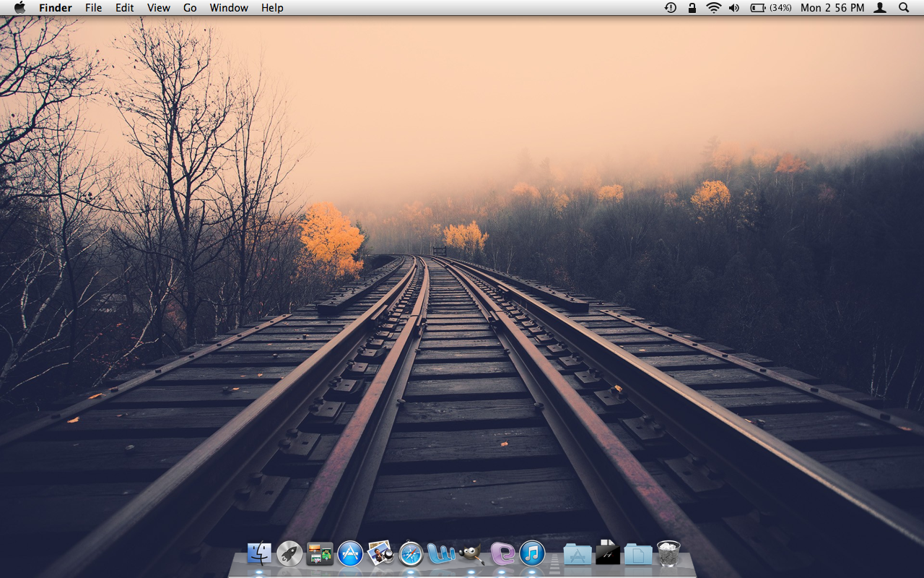
Task: Open the Finder application menu
Action: [x=56, y=8]
